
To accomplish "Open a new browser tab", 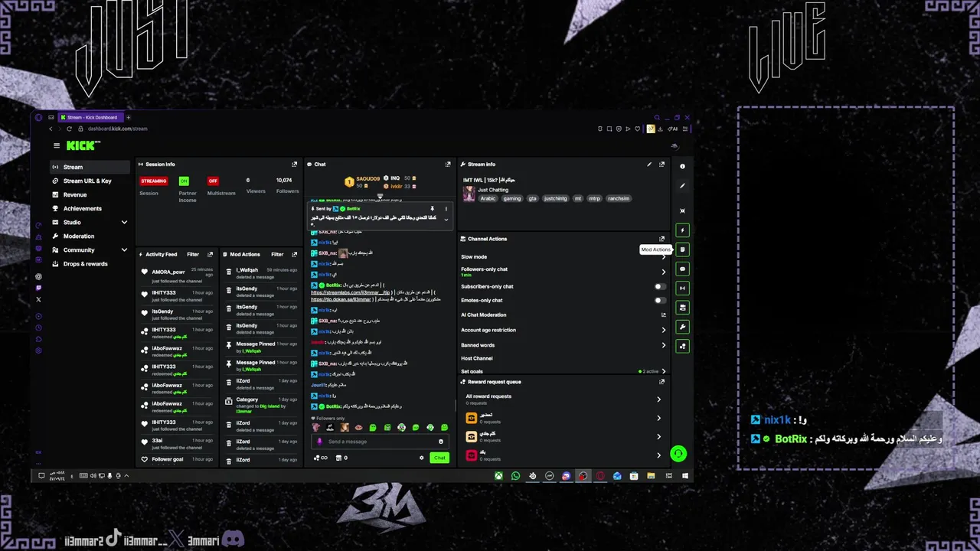I will [x=128, y=117].
